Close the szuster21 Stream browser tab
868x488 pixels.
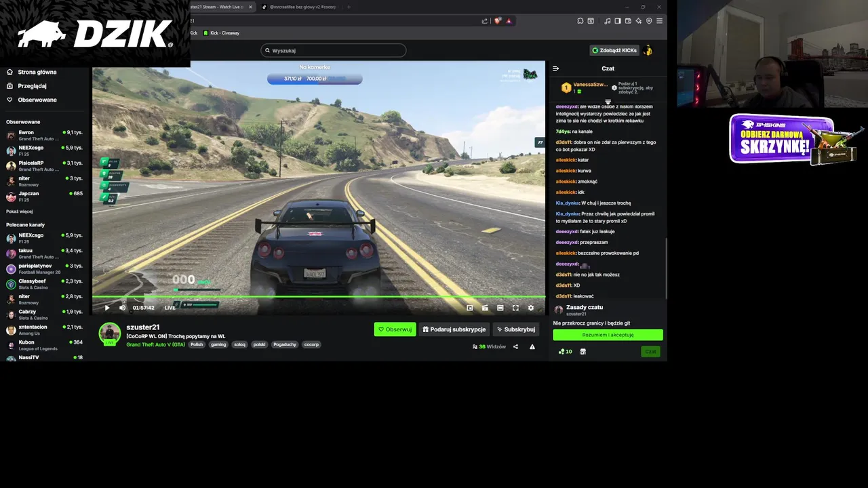[x=250, y=7]
